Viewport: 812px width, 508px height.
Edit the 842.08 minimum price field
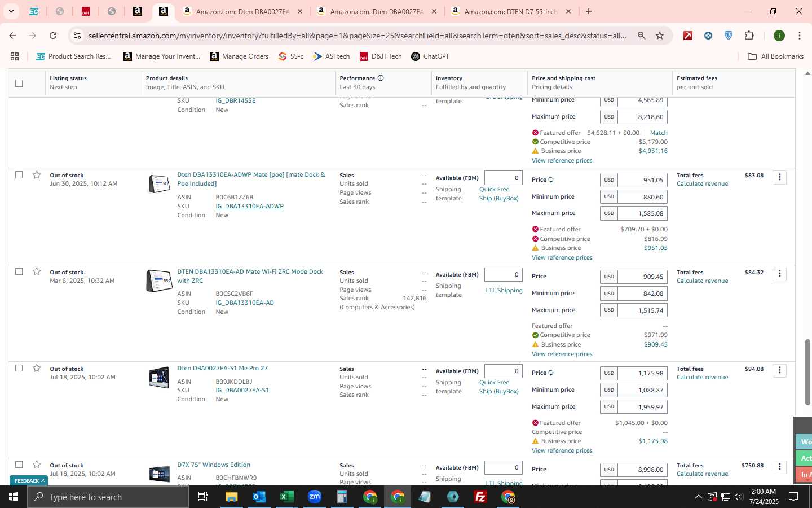pos(642,293)
